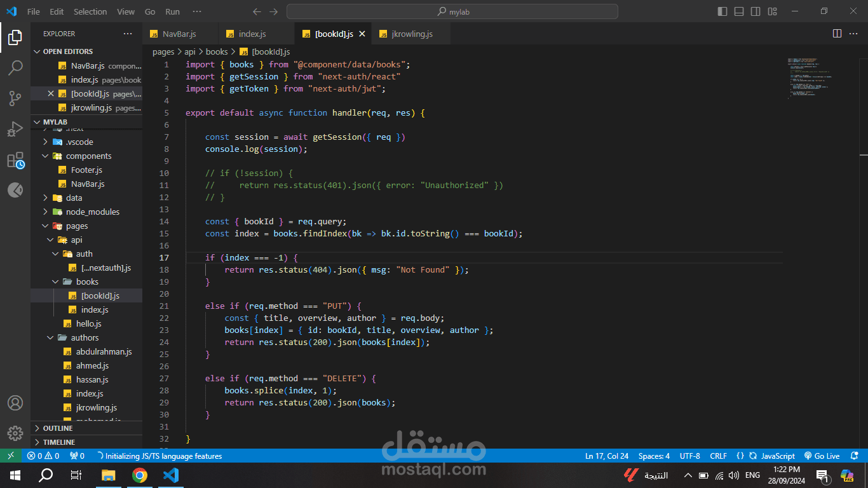This screenshot has height=488, width=868.
Task: Open Google Chrome from the taskbar
Action: pyautogui.click(x=140, y=475)
